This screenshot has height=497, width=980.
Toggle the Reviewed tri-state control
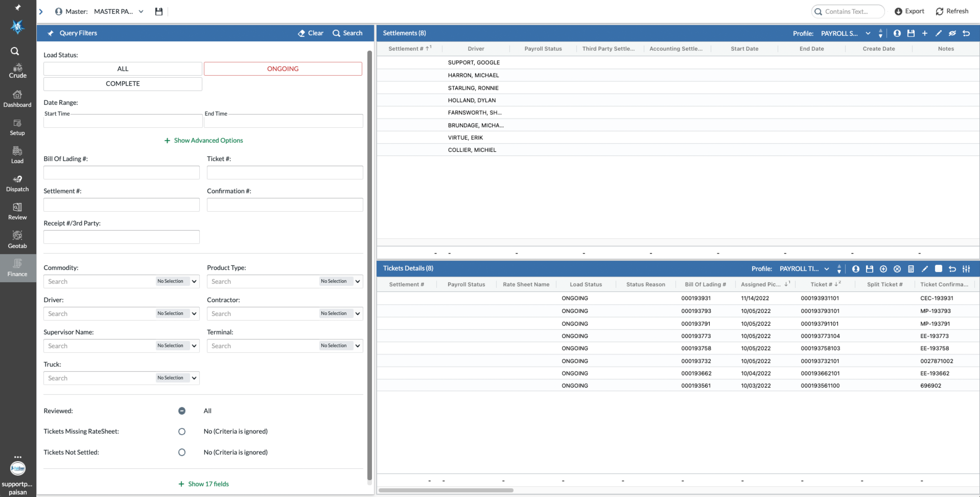click(181, 411)
